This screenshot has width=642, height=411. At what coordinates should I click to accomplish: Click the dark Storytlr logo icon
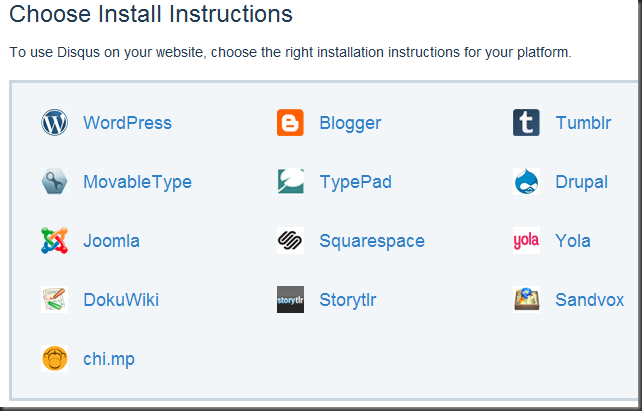pyautogui.click(x=290, y=299)
